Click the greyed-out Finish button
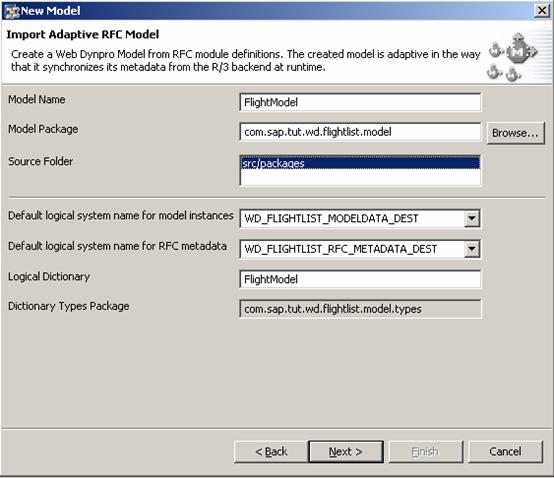The image size is (554, 478). (426, 452)
